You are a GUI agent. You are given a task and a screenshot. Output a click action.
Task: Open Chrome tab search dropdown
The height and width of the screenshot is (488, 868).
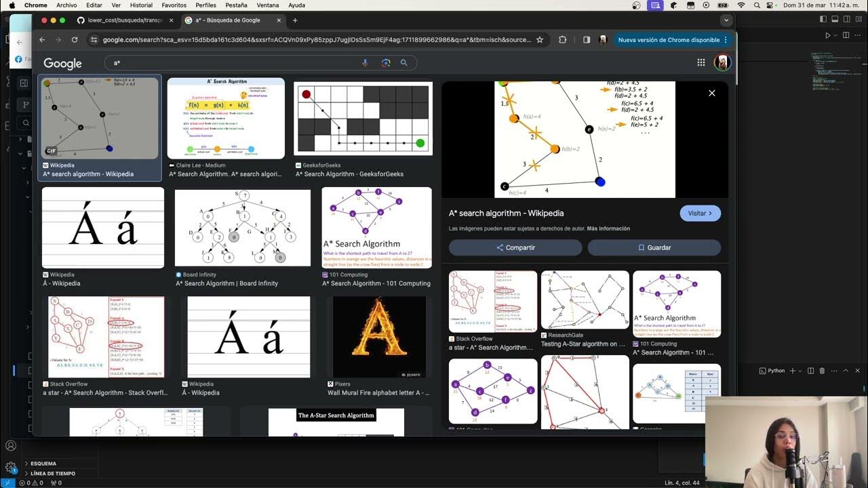726,20
